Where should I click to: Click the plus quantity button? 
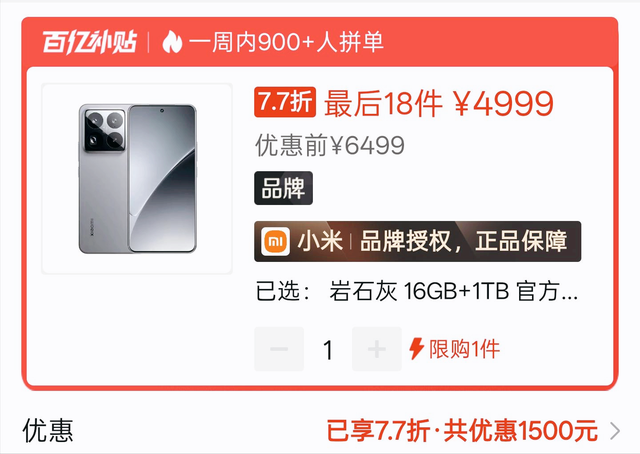377,349
